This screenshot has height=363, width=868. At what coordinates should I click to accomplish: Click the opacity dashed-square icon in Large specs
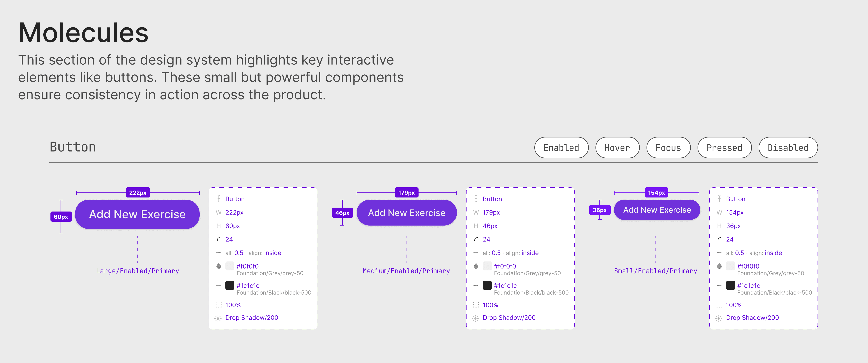pos(218,305)
